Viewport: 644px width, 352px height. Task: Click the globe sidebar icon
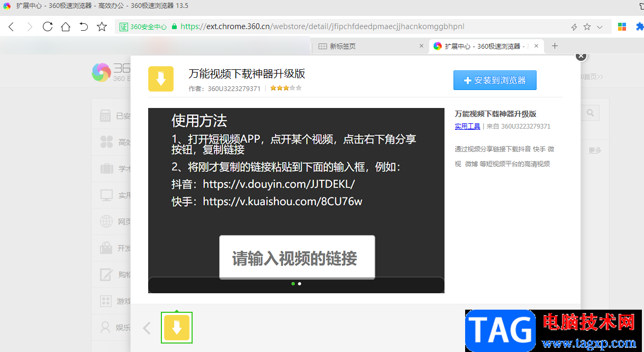[106, 221]
